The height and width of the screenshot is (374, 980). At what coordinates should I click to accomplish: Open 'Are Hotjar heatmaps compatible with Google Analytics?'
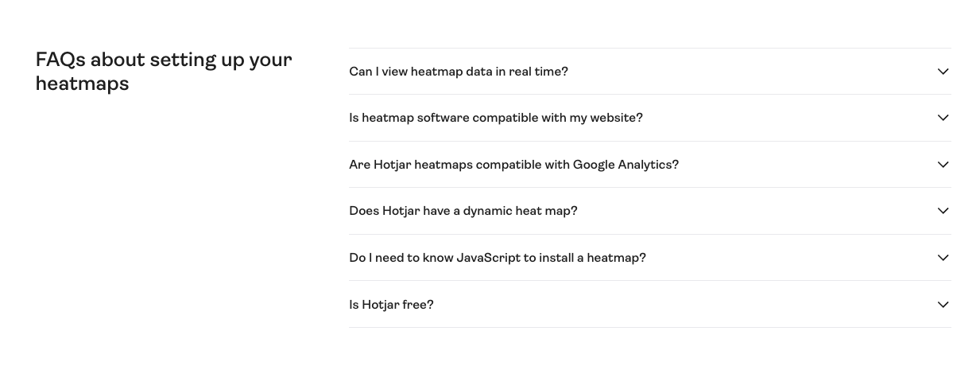click(513, 165)
